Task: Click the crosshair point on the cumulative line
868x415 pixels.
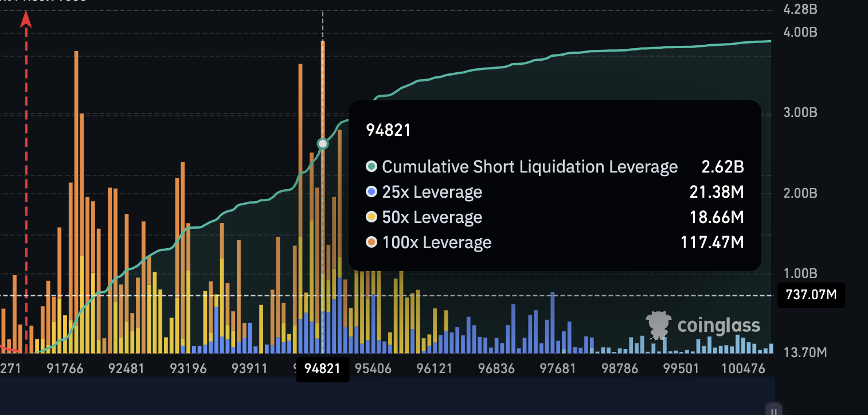Action: (323, 143)
